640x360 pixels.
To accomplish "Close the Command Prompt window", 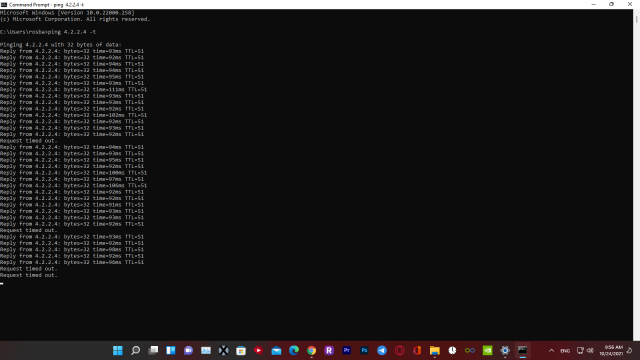I will point(630,4).
